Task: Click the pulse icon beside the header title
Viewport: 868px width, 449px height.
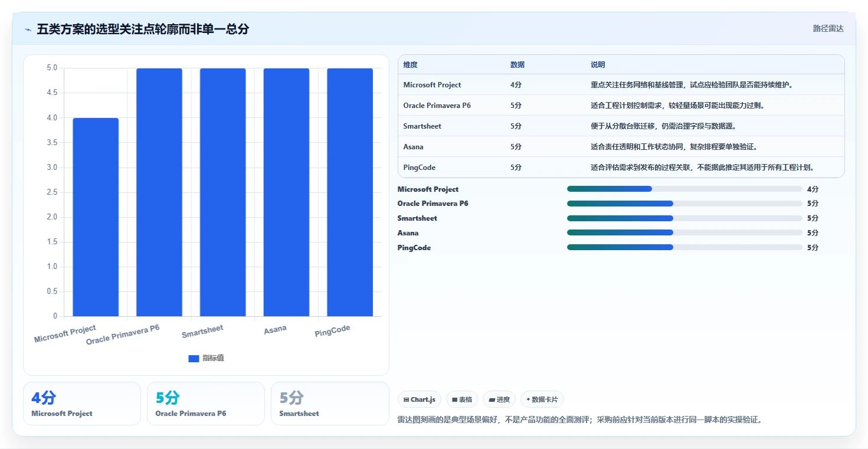Action: pyautogui.click(x=28, y=29)
